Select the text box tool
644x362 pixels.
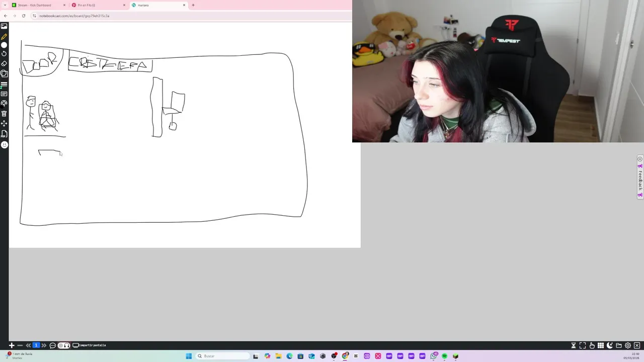pos(4,94)
